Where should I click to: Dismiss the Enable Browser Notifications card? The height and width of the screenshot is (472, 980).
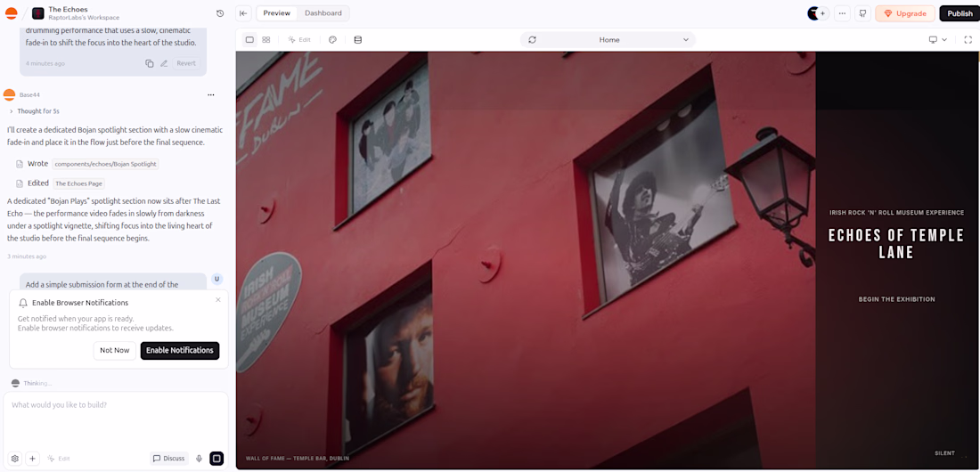coord(218,300)
